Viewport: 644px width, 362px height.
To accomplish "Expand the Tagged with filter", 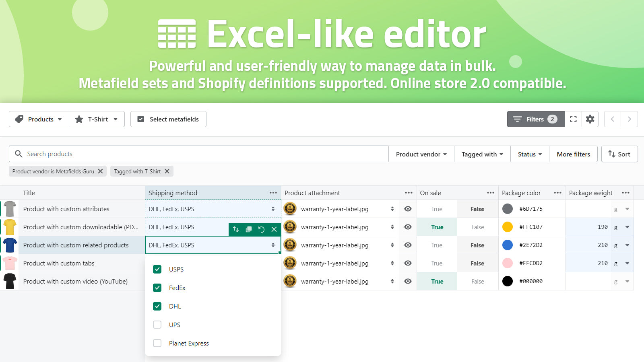I will click(x=481, y=154).
